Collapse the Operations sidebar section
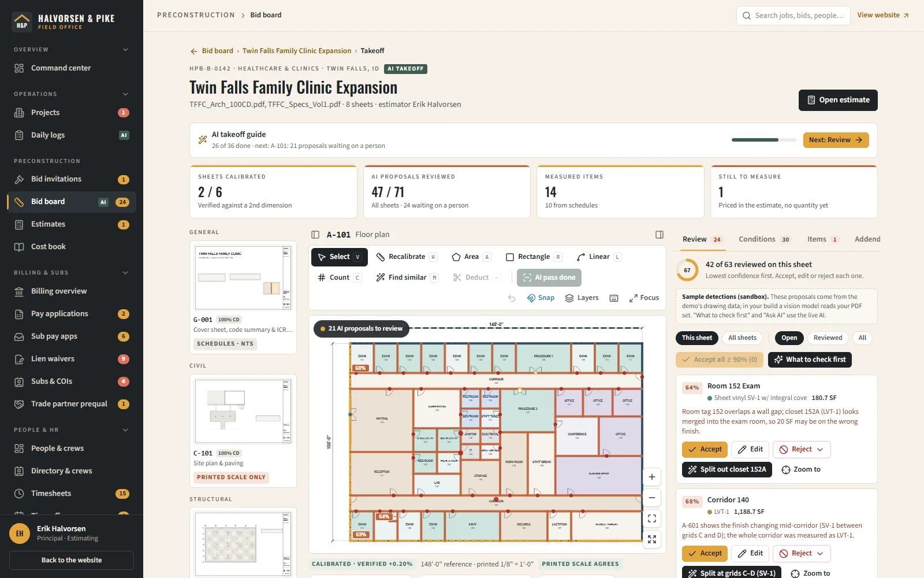The image size is (924, 578). pos(125,94)
